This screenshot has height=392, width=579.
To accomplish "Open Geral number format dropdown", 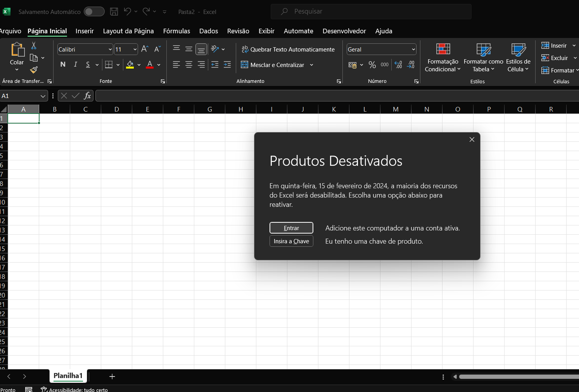I will [413, 49].
